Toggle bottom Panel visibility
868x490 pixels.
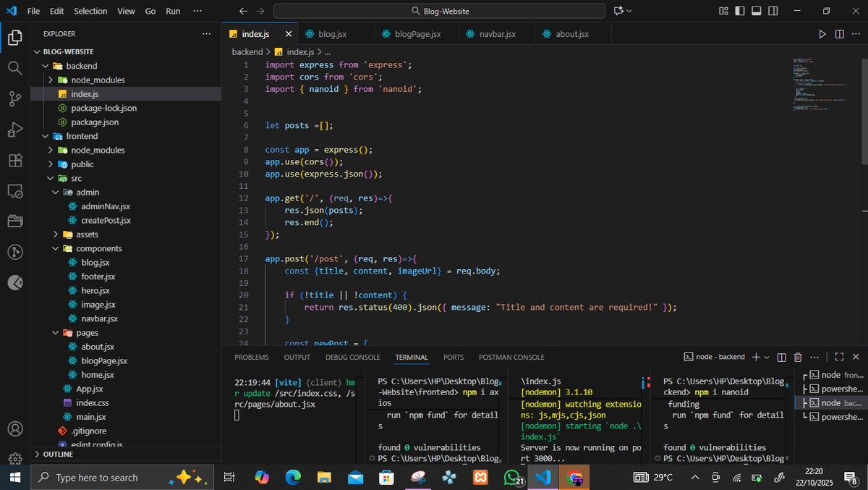click(757, 11)
